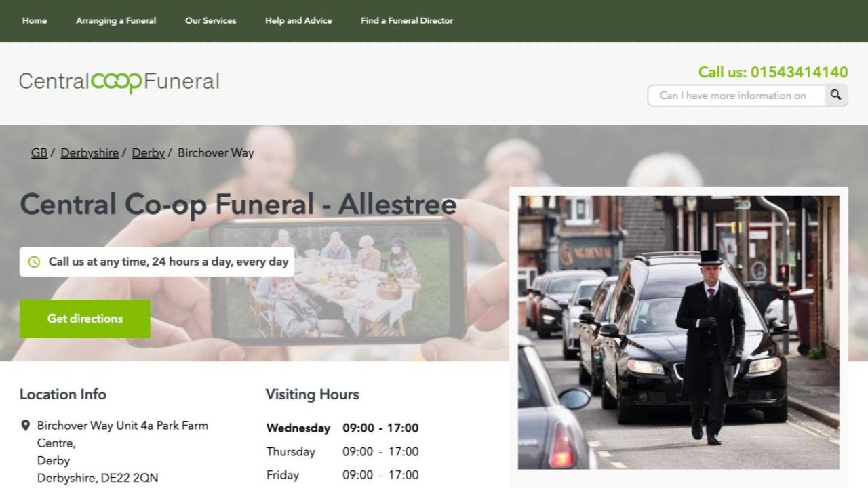This screenshot has width=868, height=488.
Task: Select the Wednesday opening hours row
Action: (x=342, y=428)
